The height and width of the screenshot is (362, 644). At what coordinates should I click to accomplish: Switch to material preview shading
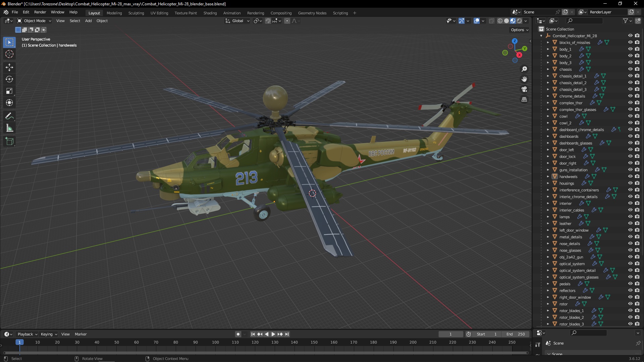513,21
